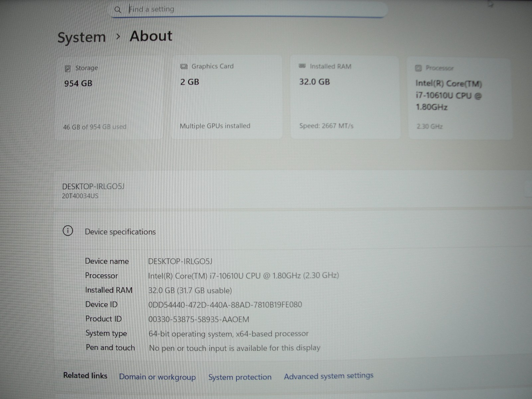Image resolution: width=532 pixels, height=399 pixels.
Task: Click the About breadcrumb heading
Action: tap(151, 36)
